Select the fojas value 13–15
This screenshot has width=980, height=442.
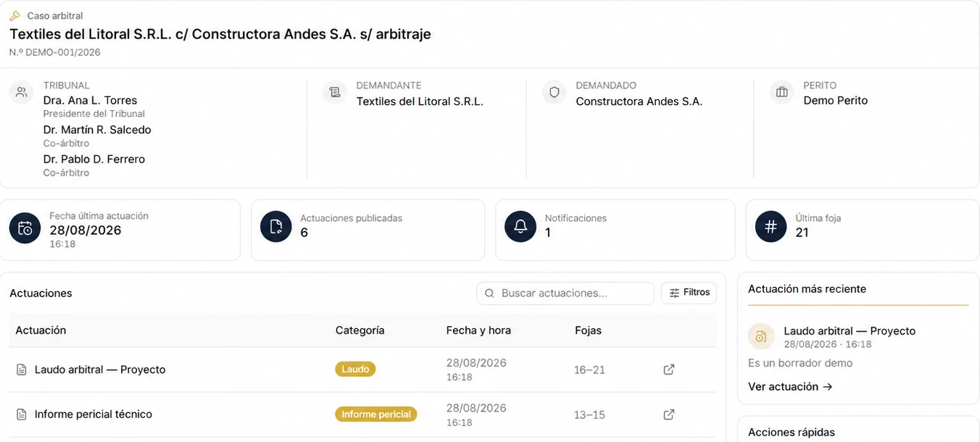(x=589, y=414)
